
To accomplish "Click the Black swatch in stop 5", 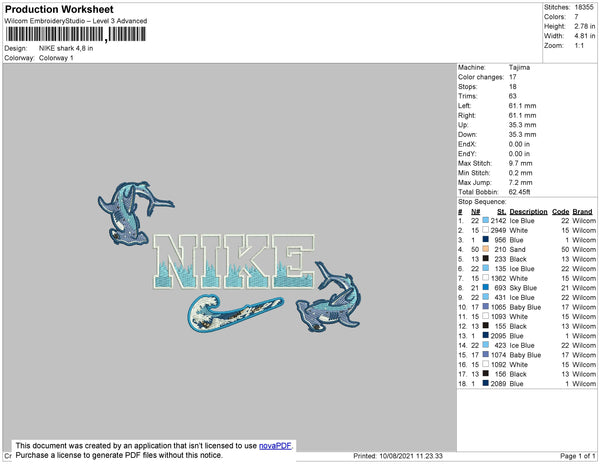I will click(486, 259).
